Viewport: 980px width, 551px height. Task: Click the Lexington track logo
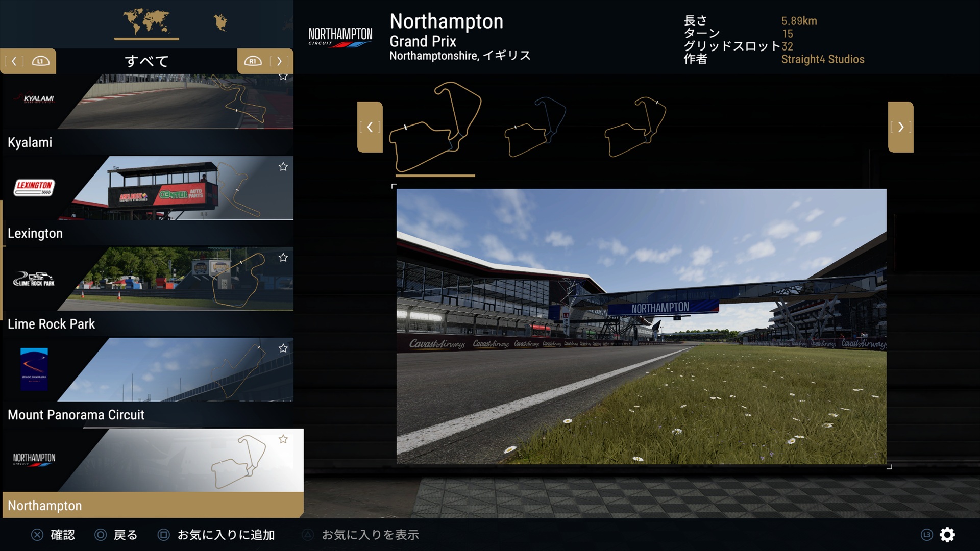(34, 187)
